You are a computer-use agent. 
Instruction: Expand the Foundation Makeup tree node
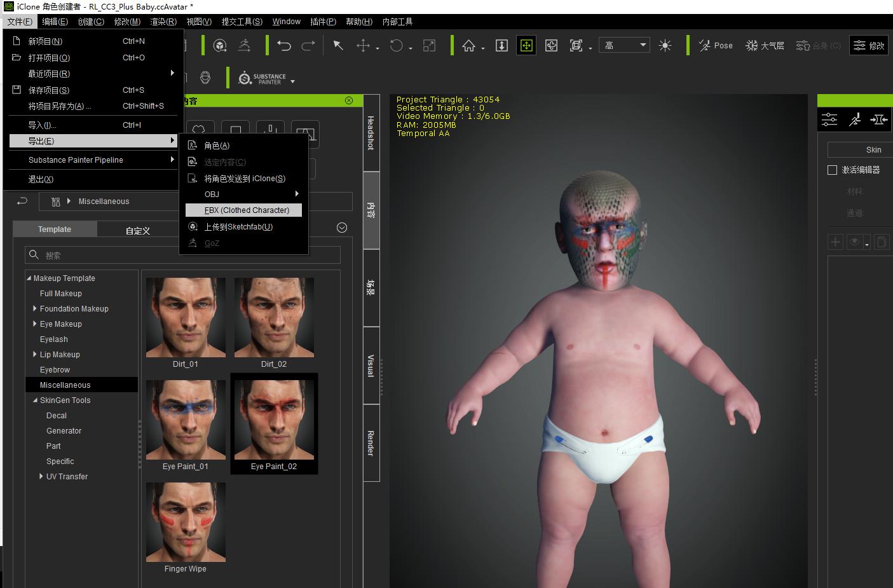tap(34, 308)
